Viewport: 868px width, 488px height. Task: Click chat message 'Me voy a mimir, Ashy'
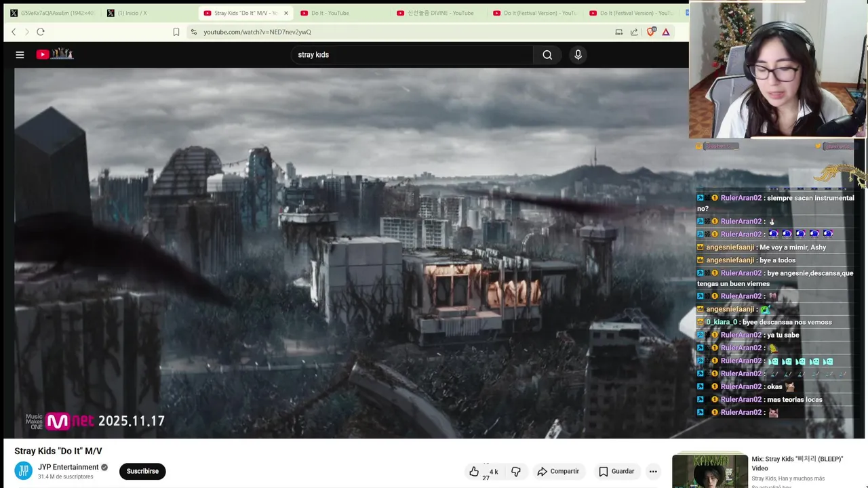coord(793,247)
